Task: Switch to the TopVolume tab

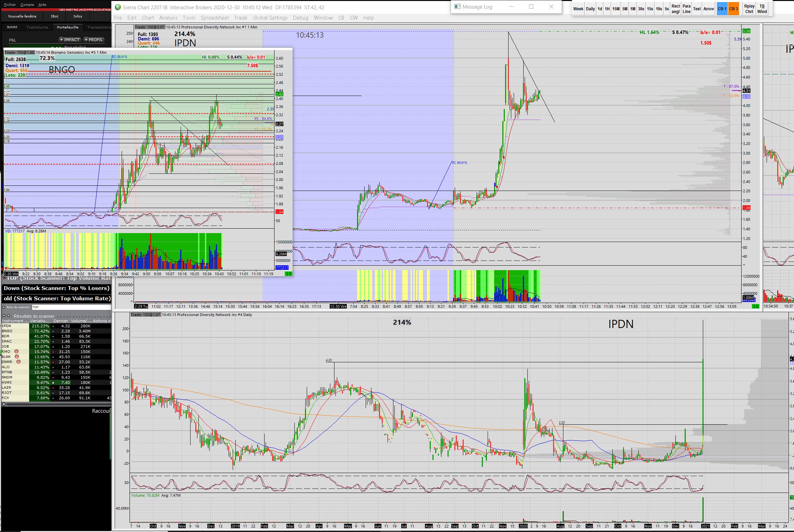Action: point(37,27)
